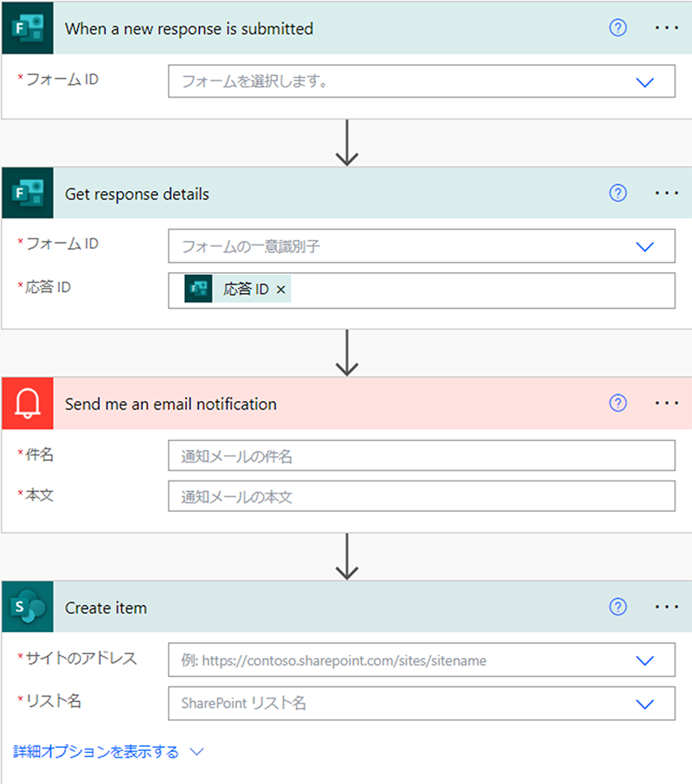Expand フォーム ID dropdown in Get response details
The height and width of the screenshot is (784, 692).
(644, 246)
